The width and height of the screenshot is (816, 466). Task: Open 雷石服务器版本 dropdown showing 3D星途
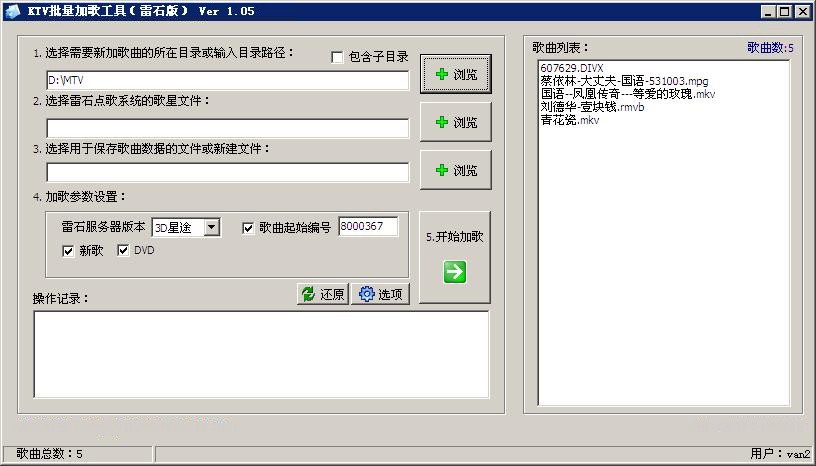coord(186,228)
